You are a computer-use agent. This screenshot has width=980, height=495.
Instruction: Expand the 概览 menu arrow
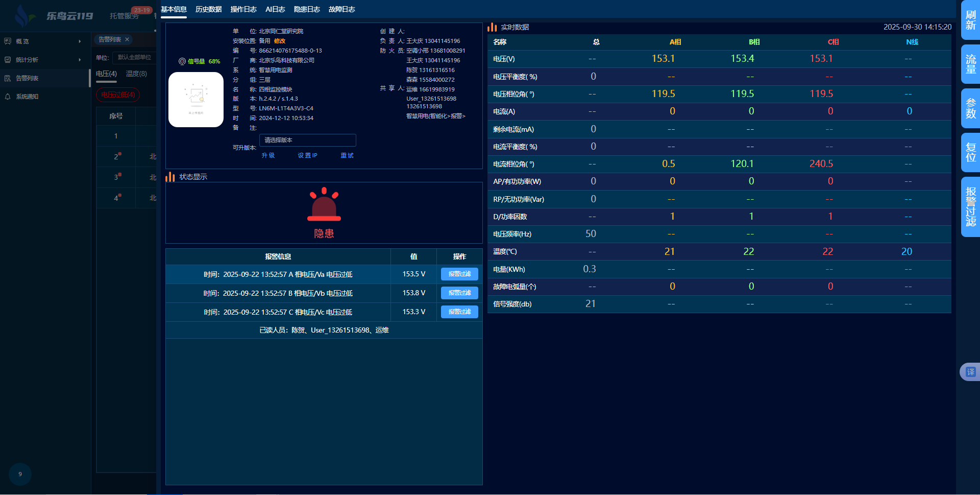pos(80,41)
